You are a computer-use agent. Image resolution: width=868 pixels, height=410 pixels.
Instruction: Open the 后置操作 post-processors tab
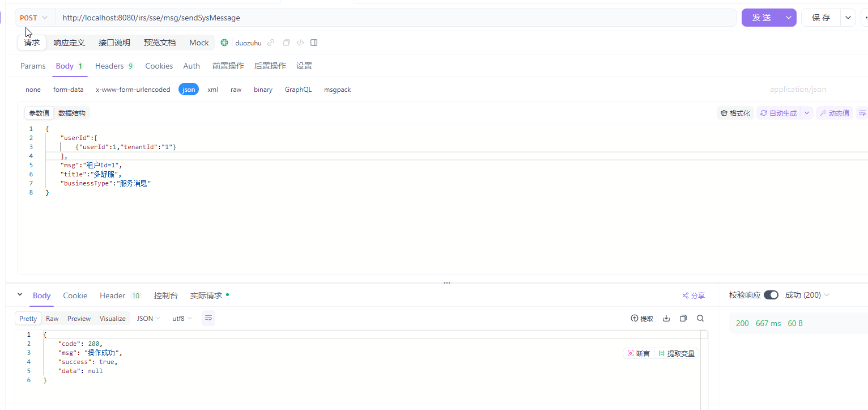(270, 66)
